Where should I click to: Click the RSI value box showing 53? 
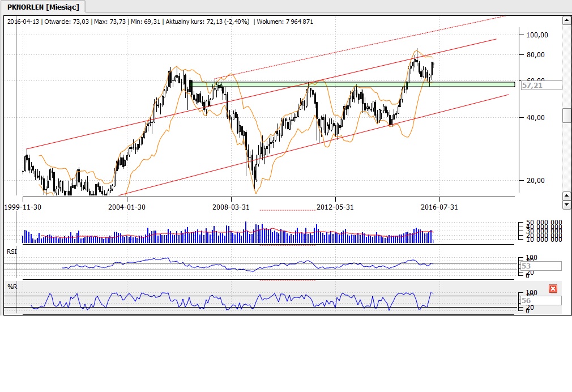(x=541, y=266)
